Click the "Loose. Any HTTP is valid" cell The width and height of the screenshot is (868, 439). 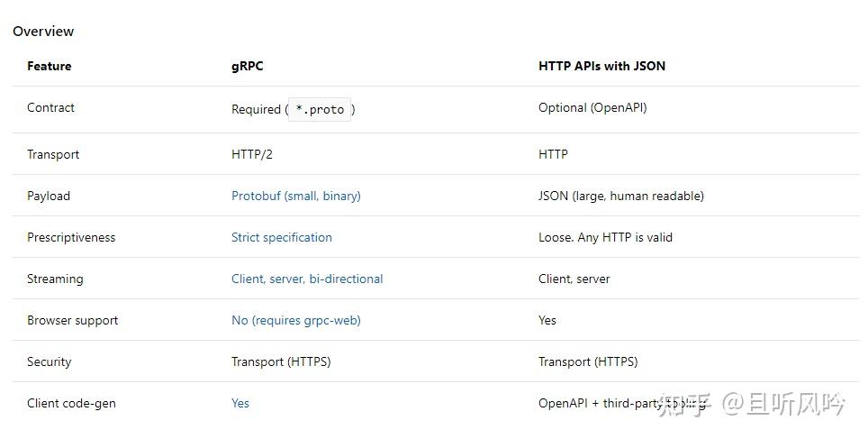[605, 238]
